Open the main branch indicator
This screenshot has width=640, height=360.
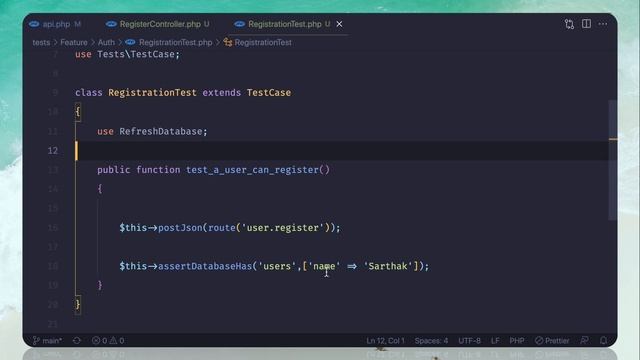tap(48, 340)
